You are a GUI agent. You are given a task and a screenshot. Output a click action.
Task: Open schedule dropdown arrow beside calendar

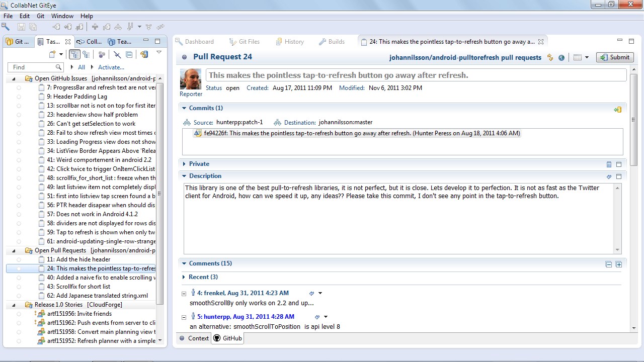pyautogui.click(x=587, y=57)
